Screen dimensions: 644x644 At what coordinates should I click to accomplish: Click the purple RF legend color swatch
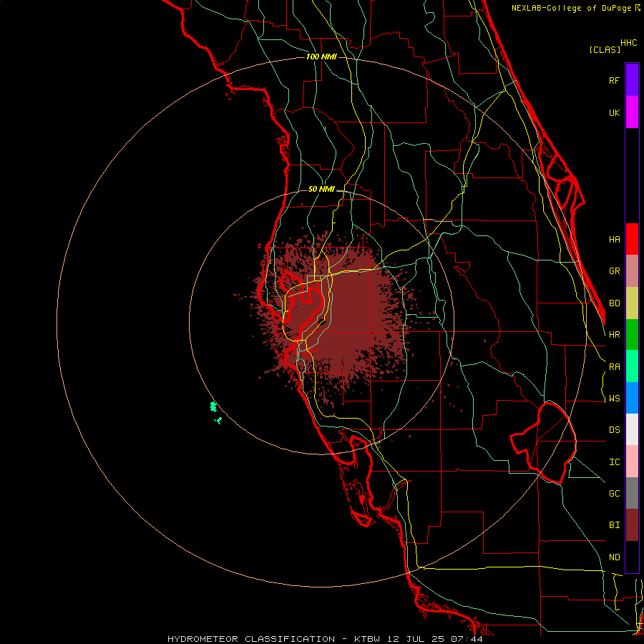pos(632,80)
